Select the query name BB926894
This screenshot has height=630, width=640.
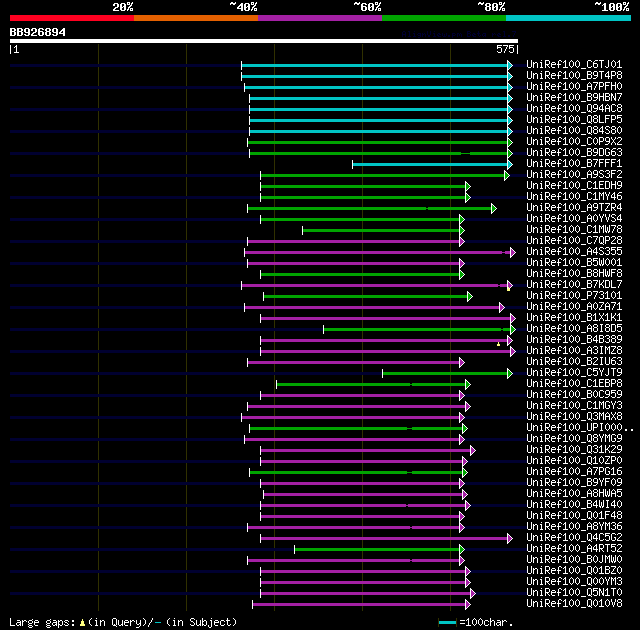point(38,32)
